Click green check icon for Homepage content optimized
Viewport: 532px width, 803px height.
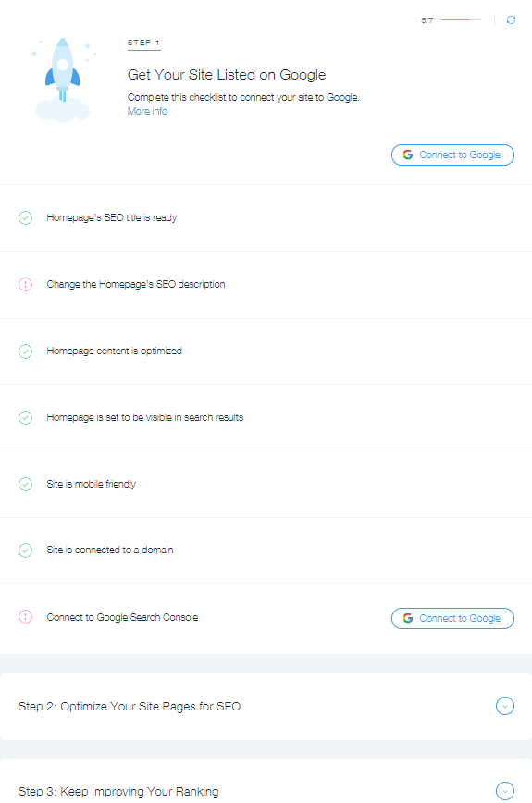[x=26, y=352]
